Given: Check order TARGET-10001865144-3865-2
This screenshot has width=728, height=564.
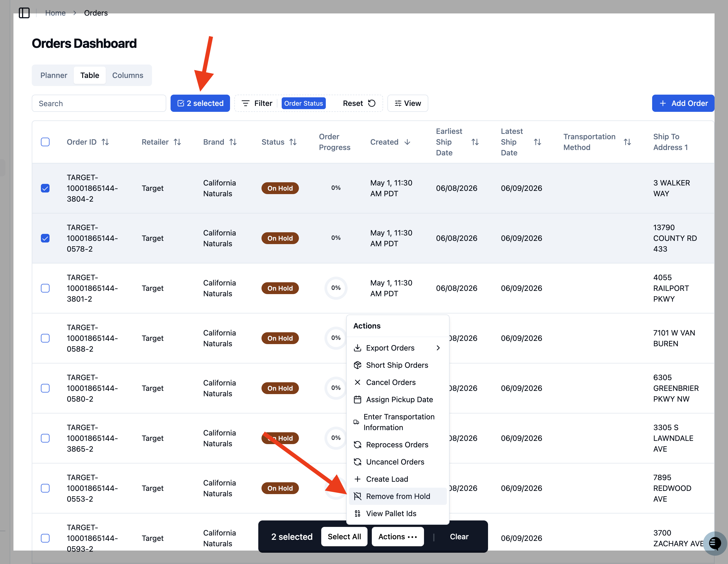Looking at the screenshot, I should [45, 438].
